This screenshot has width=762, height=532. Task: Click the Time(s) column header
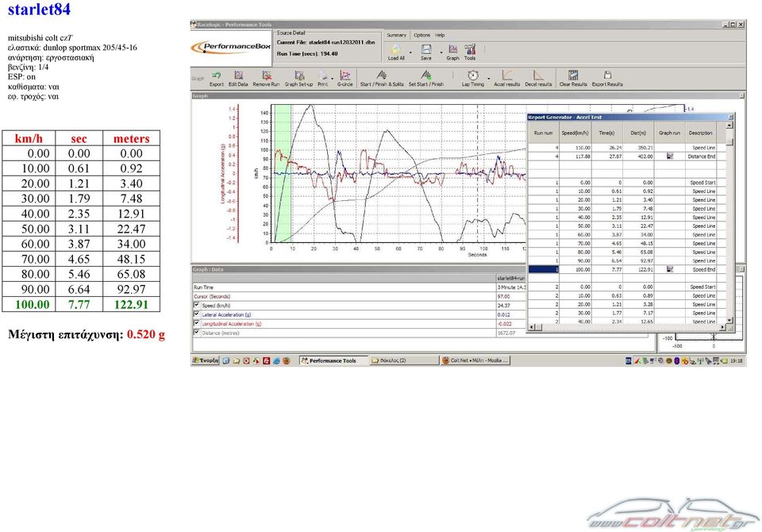click(x=606, y=133)
